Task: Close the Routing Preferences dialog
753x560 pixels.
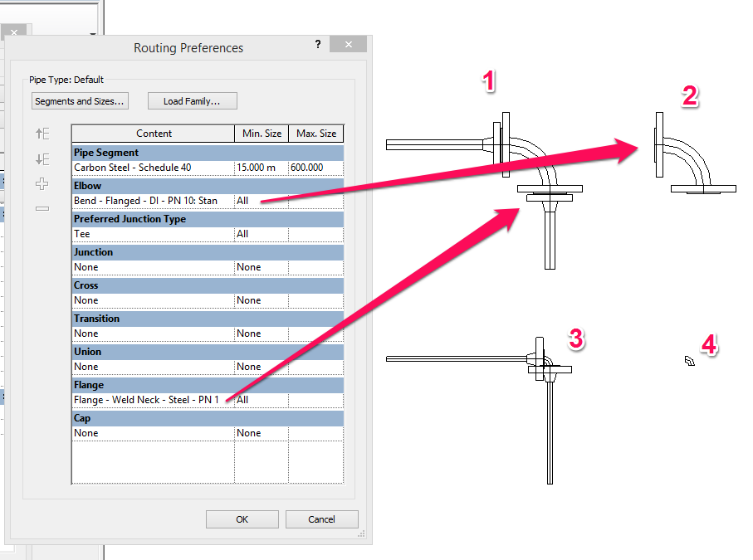Action: [348, 44]
